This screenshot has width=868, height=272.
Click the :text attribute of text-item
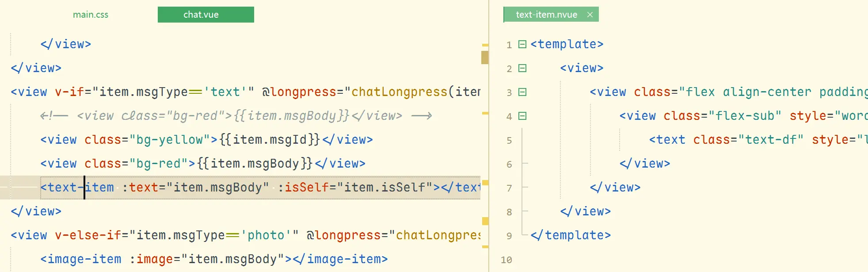pos(141,188)
